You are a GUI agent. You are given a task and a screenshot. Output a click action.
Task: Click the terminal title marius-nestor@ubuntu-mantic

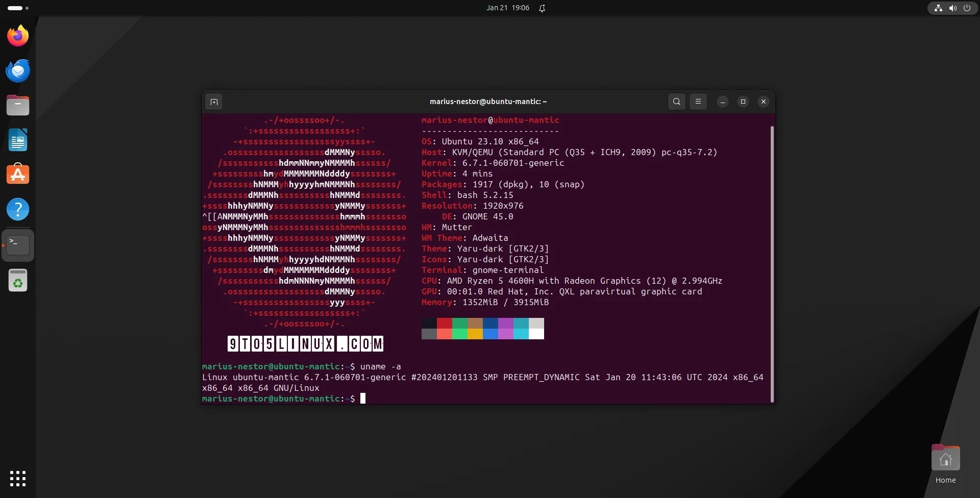(488, 102)
